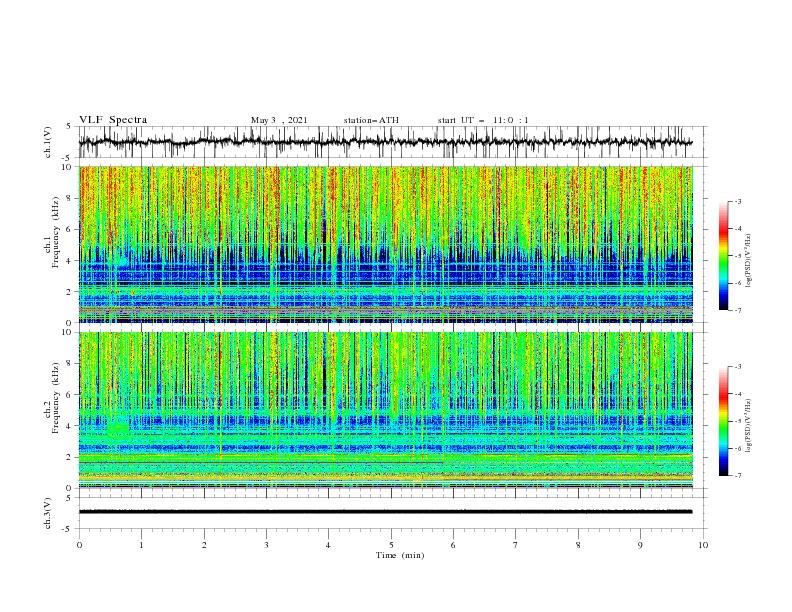The image size is (792, 612).
Task: Click the ch.2 spectrogram panel
Action: 386,410
